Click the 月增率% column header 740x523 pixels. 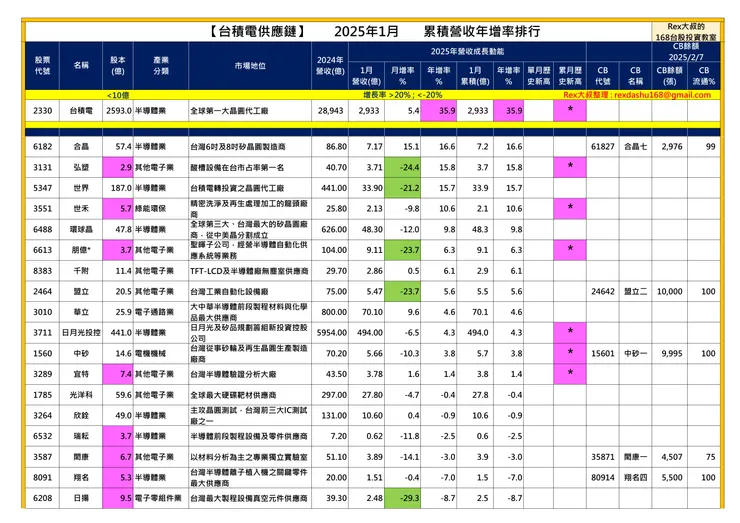pos(403,76)
